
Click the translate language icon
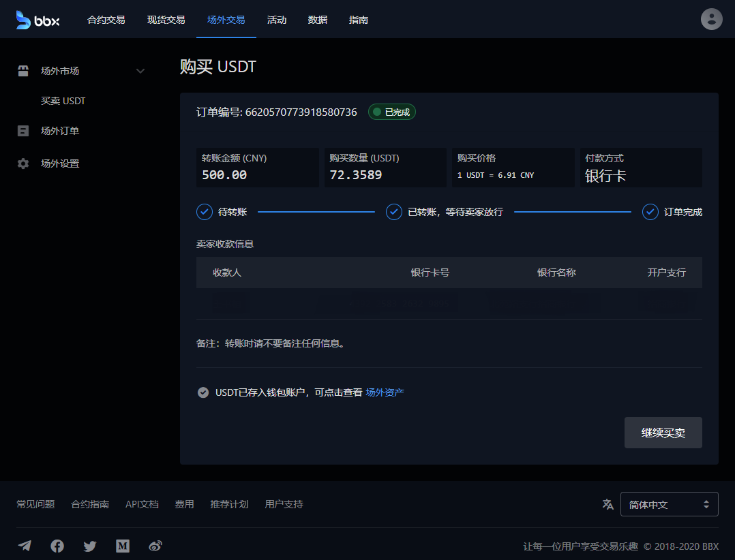click(607, 504)
